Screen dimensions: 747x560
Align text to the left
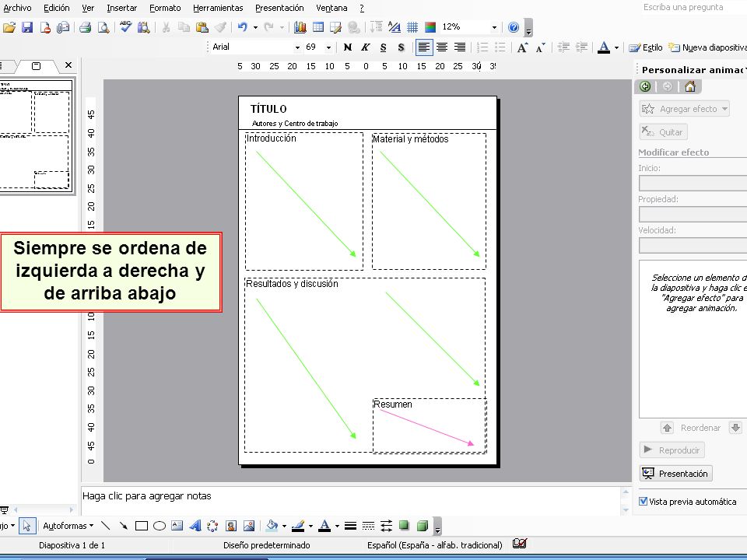(424, 47)
